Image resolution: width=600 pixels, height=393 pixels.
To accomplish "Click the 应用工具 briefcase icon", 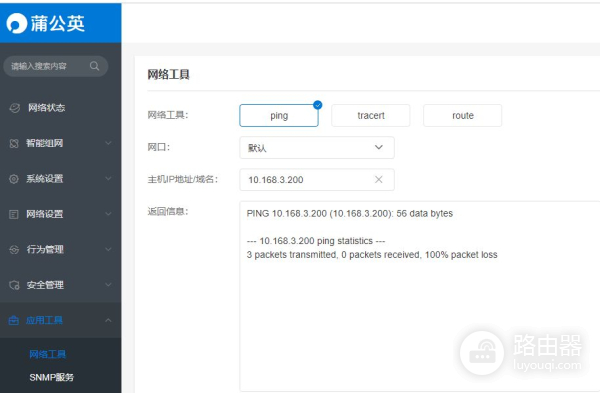I will [x=14, y=320].
